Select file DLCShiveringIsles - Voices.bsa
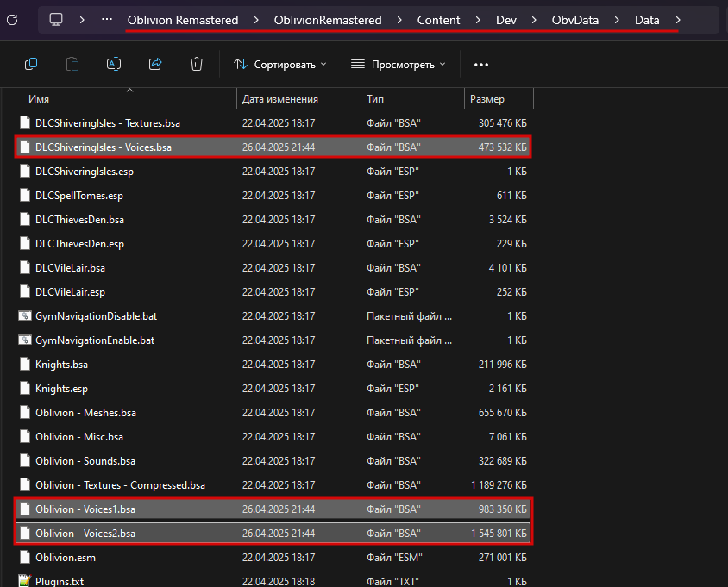 [x=273, y=147]
